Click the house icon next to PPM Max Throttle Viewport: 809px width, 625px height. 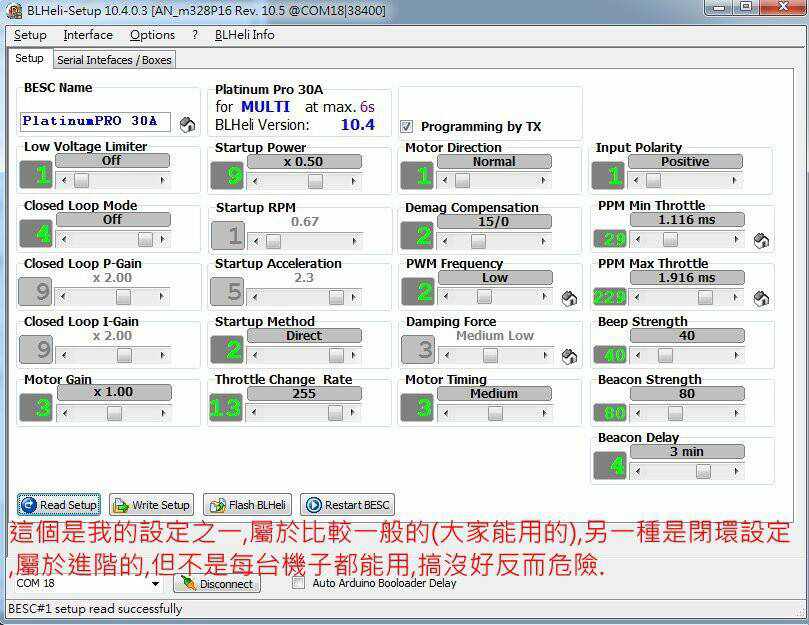coord(760,299)
